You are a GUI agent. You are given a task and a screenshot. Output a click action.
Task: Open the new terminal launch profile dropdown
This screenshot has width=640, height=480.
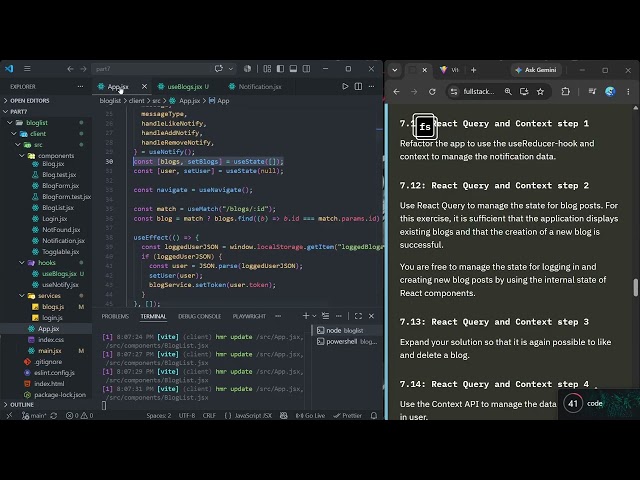pos(314,316)
